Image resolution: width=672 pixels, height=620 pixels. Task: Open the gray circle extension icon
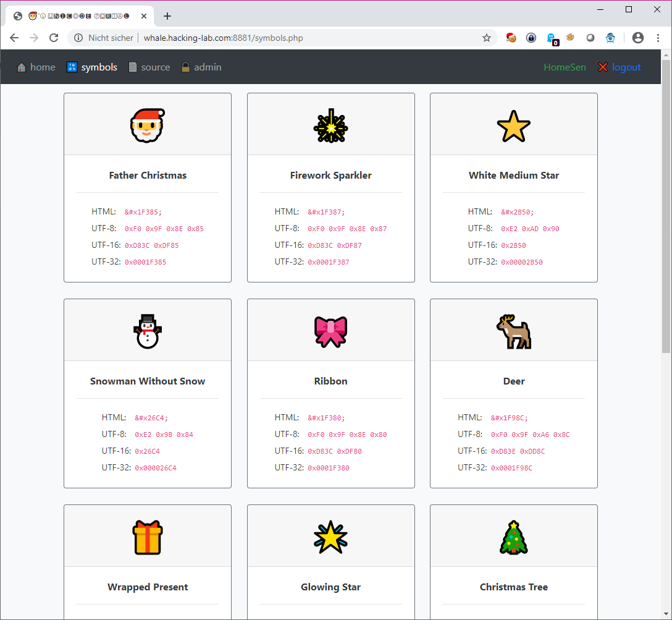(x=590, y=38)
